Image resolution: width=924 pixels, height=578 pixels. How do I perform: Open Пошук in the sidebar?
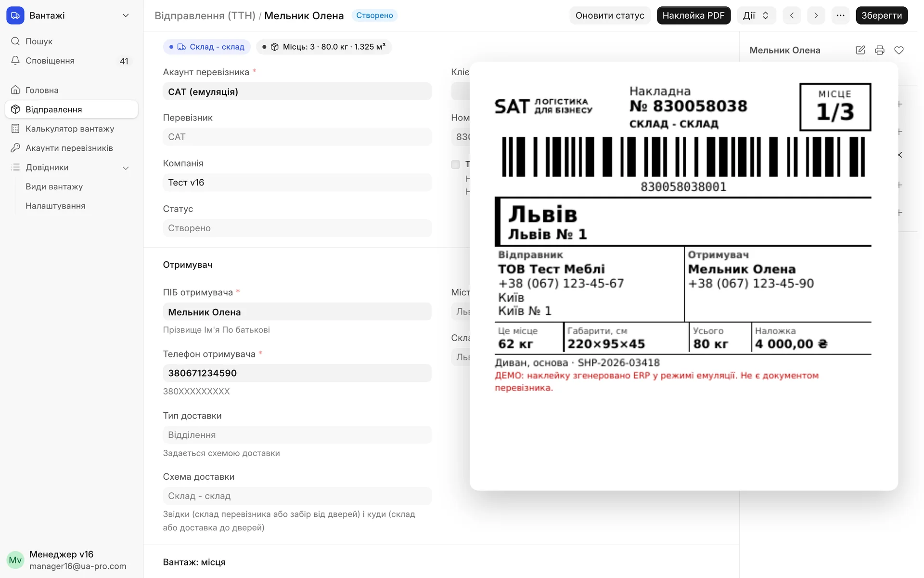click(x=71, y=41)
